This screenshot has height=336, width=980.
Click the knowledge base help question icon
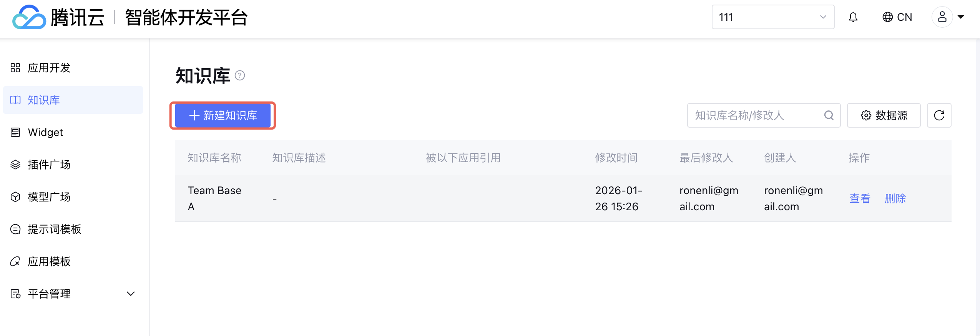click(240, 75)
